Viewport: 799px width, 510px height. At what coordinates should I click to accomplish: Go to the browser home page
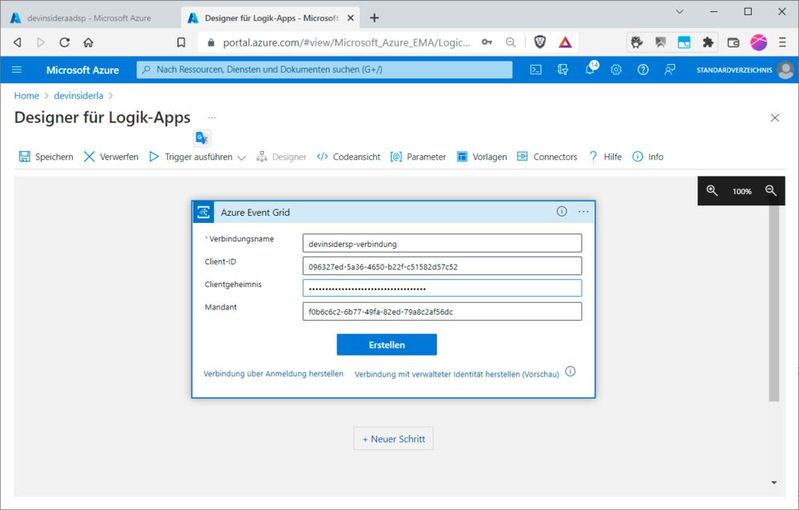click(88, 42)
